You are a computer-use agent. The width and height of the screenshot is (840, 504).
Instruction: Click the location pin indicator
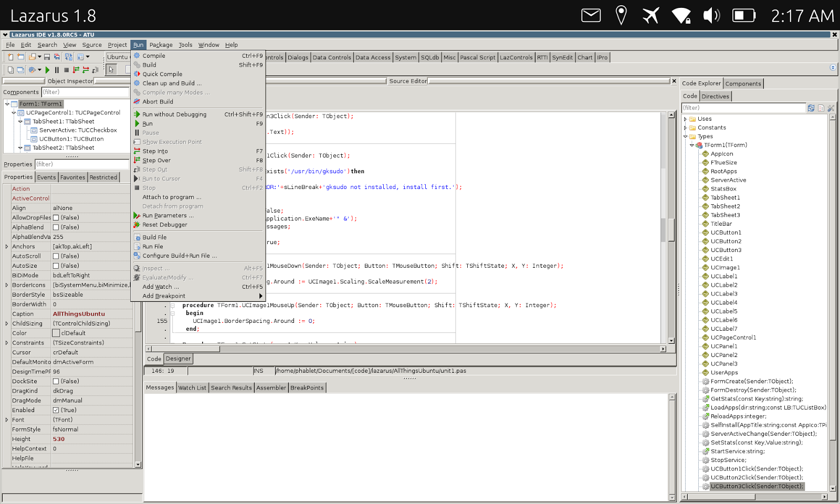pos(621,15)
